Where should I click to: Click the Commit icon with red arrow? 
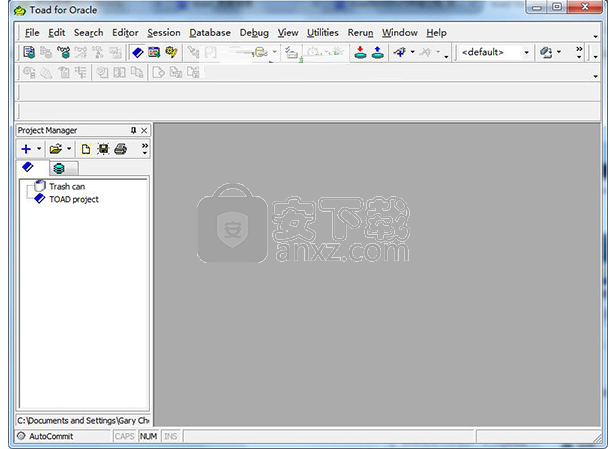[x=361, y=52]
